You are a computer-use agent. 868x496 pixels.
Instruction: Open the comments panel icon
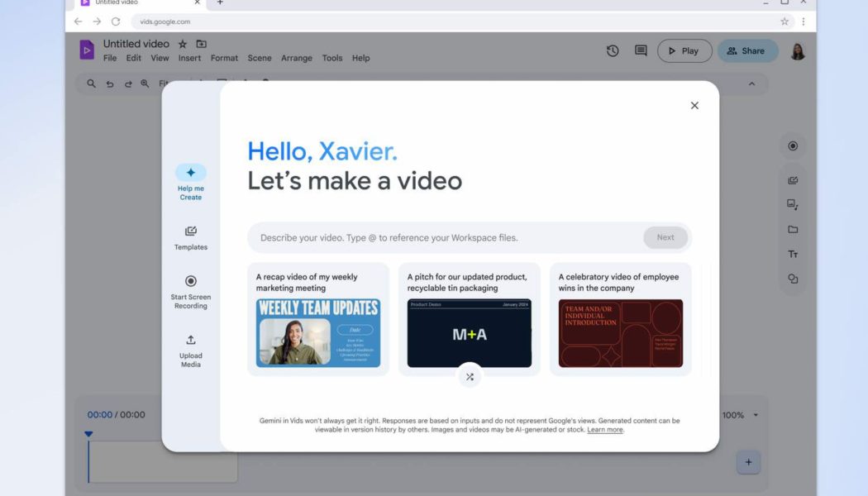tap(640, 50)
